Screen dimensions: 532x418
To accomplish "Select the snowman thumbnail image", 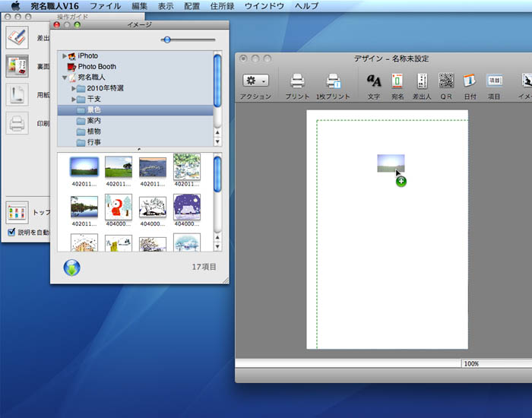I will [118, 207].
